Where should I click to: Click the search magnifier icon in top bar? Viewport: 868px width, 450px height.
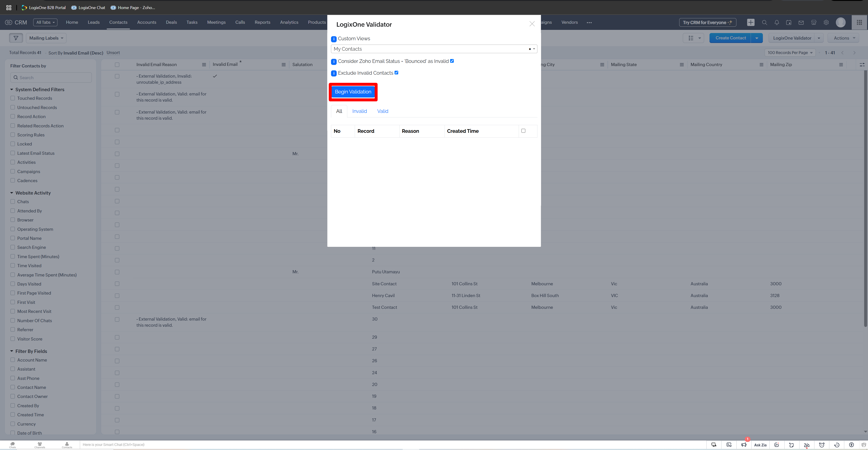coord(764,22)
